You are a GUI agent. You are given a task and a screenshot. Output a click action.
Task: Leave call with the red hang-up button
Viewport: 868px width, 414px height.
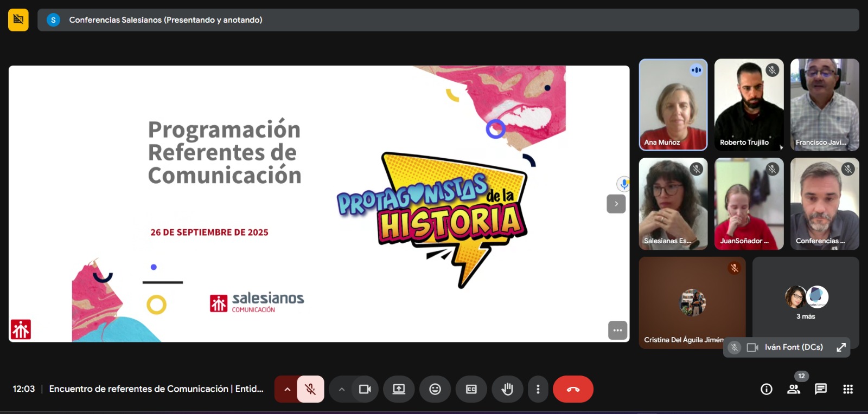click(573, 389)
